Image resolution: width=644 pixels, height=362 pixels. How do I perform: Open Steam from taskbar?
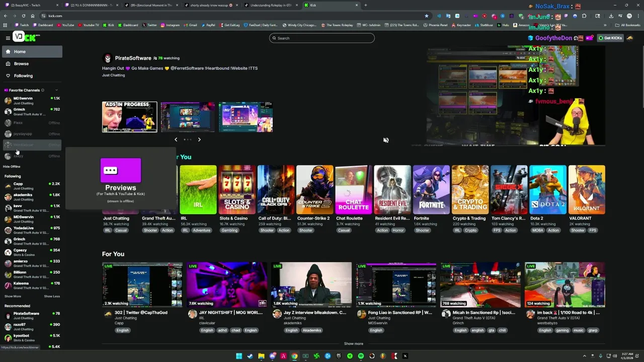click(x=250, y=356)
